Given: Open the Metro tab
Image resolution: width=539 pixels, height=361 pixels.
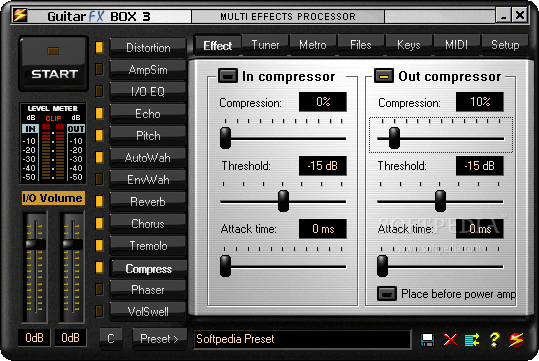Looking at the screenshot, I should pyautogui.click(x=313, y=45).
